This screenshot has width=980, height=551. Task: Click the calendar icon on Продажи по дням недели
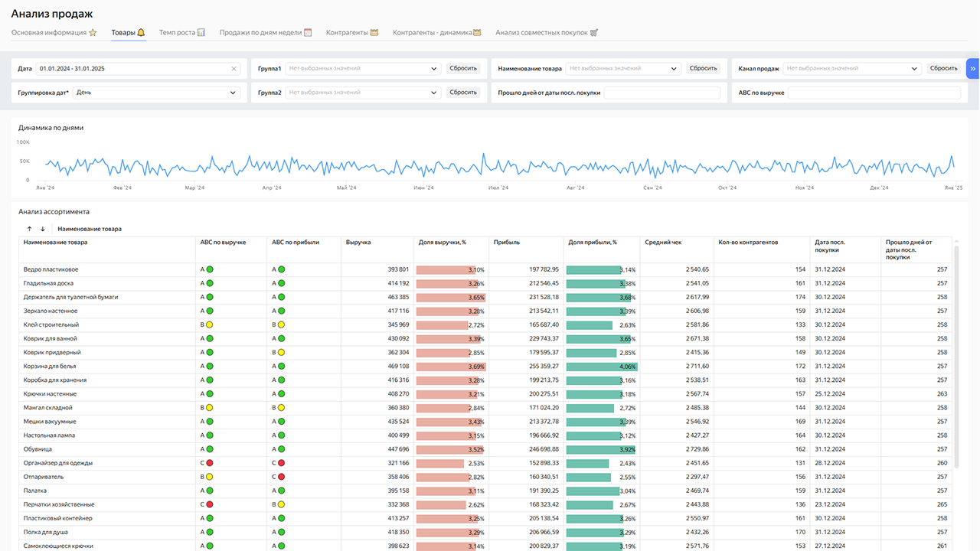308,33
